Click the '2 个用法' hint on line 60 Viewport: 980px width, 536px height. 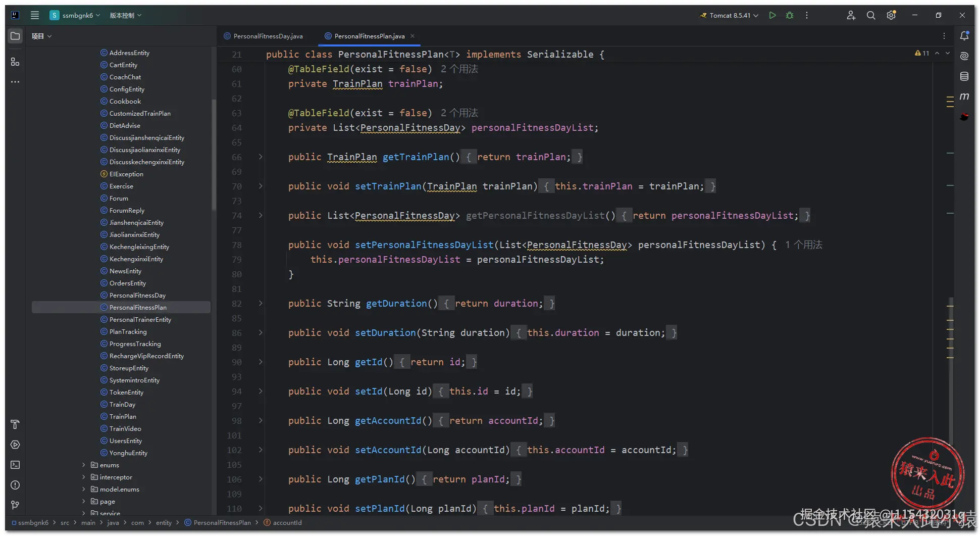[459, 69]
